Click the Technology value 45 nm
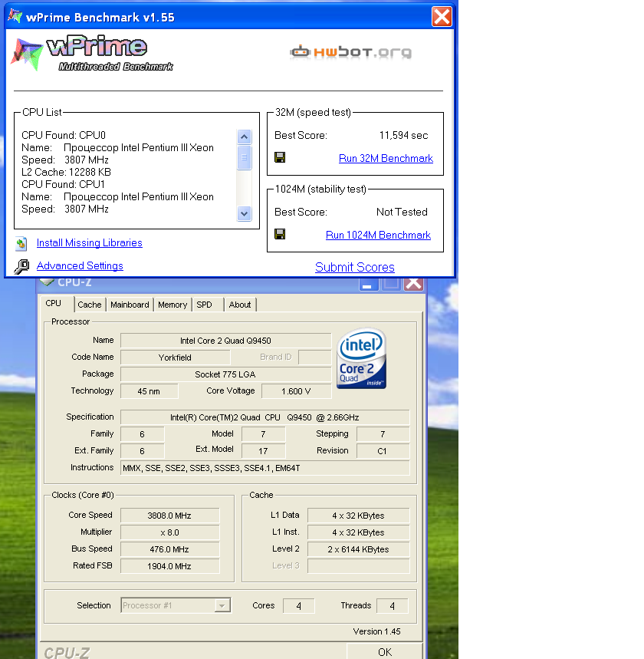644x659 pixels. pyautogui.click(x=149, y=391)
